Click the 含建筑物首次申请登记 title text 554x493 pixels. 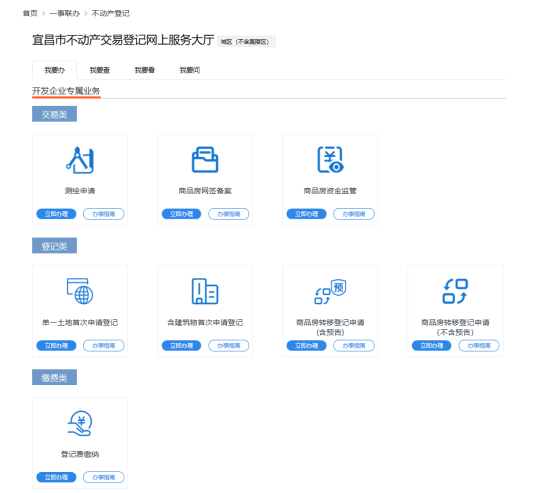205,322
